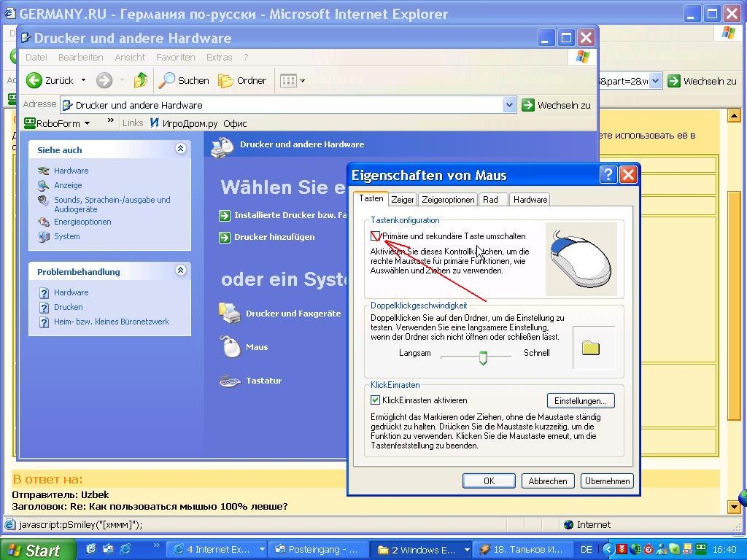Click the help question mark in Maus dialog
This screenshot has height=560, width=747.
608,175
